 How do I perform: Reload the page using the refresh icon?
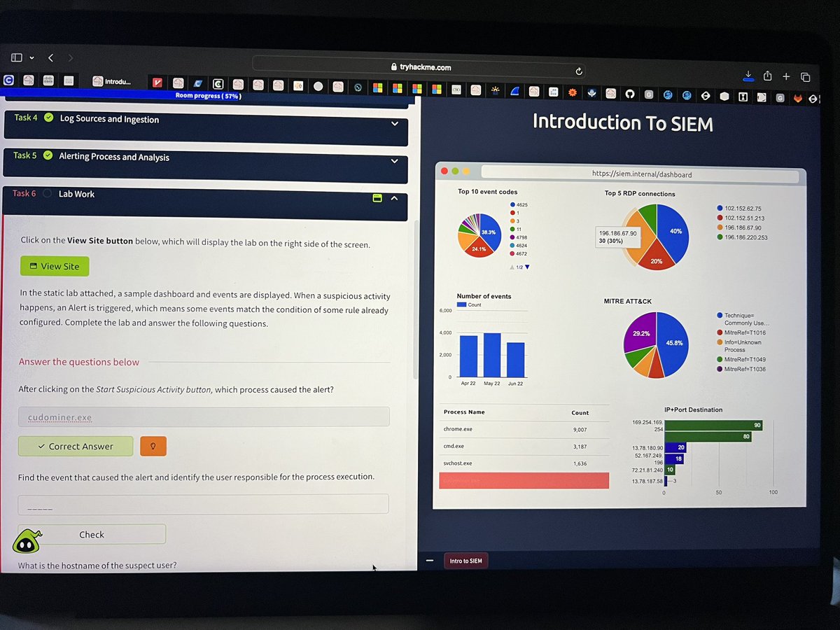579,71
